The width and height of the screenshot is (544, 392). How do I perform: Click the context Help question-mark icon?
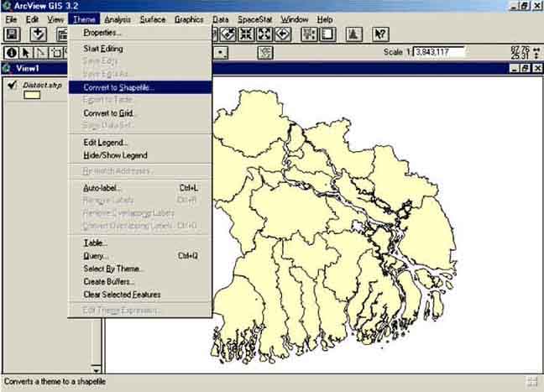tap(380, 34)
